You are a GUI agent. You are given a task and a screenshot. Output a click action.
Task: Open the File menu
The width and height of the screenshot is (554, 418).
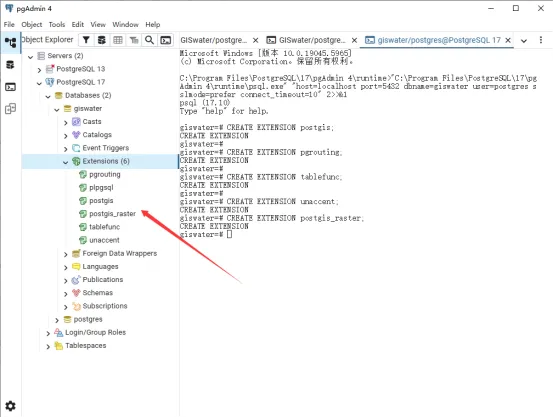(9, 24)
